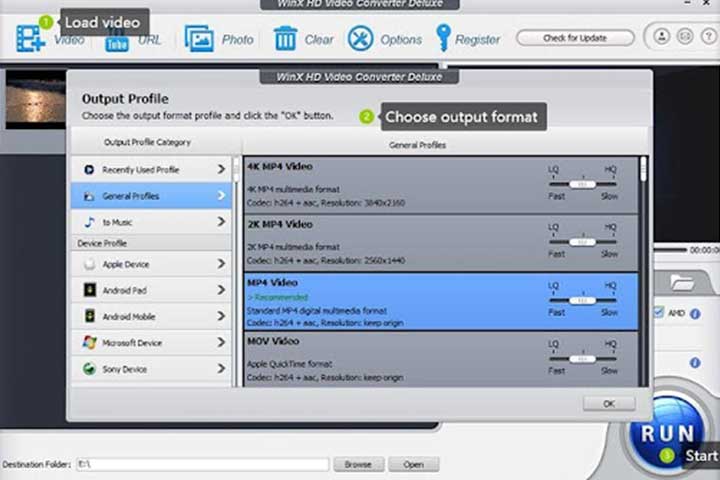Expand Microsoft Device chevron arrow
The width and height of the screenshot is (720, 480).
tap(221, 342)
